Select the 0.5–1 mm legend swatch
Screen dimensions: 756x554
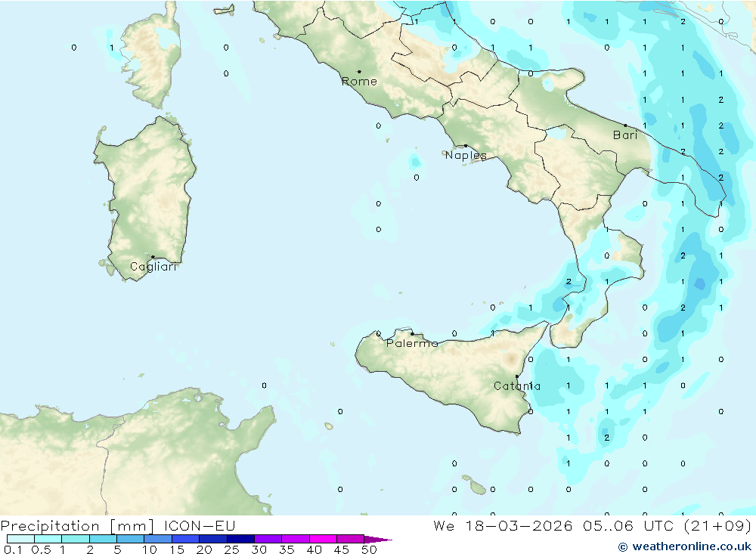[48, 539]
